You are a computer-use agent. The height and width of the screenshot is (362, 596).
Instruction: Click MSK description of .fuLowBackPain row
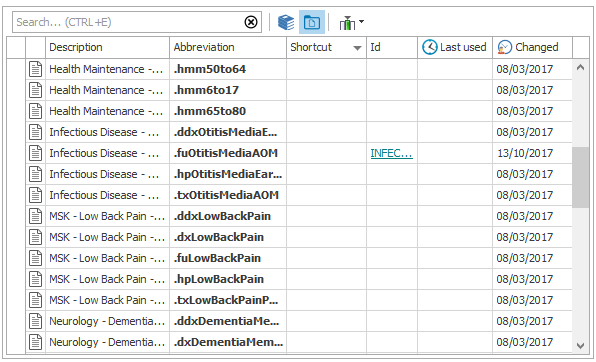click(107, 258)
